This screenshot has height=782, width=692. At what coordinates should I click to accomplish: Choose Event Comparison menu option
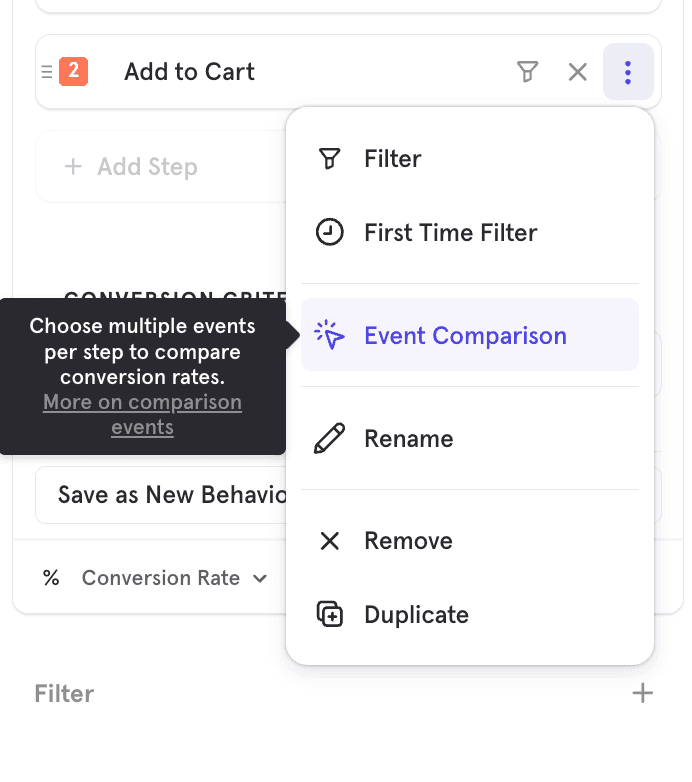coord(465,336)
